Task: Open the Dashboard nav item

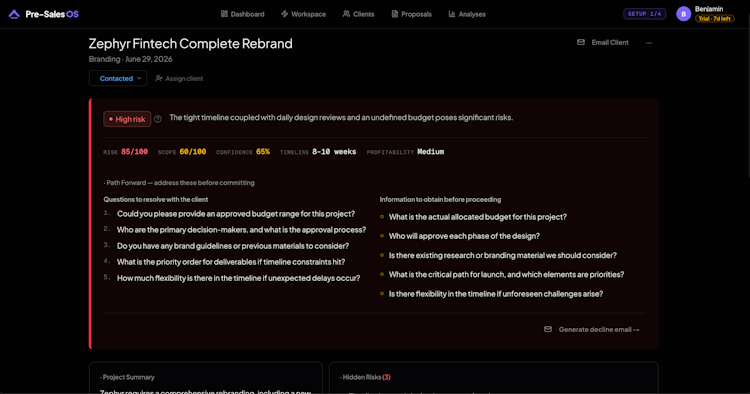Action: (x=243, y=14)
